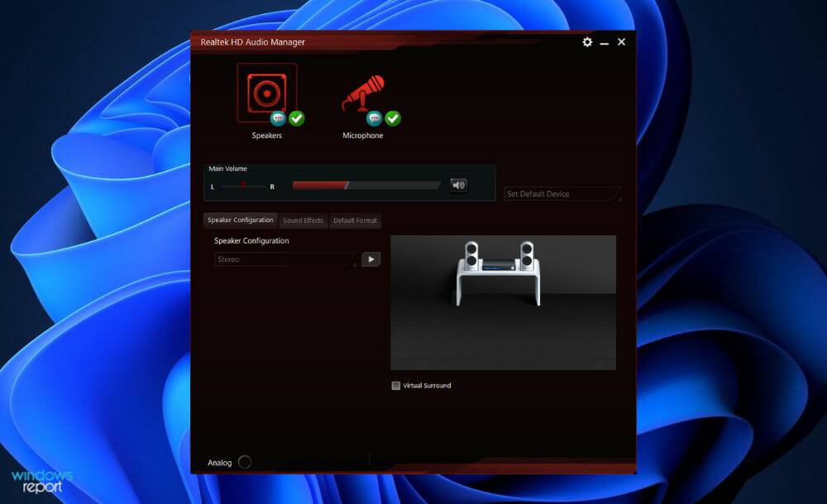Expand the Set Default Device options

(617, 193)
